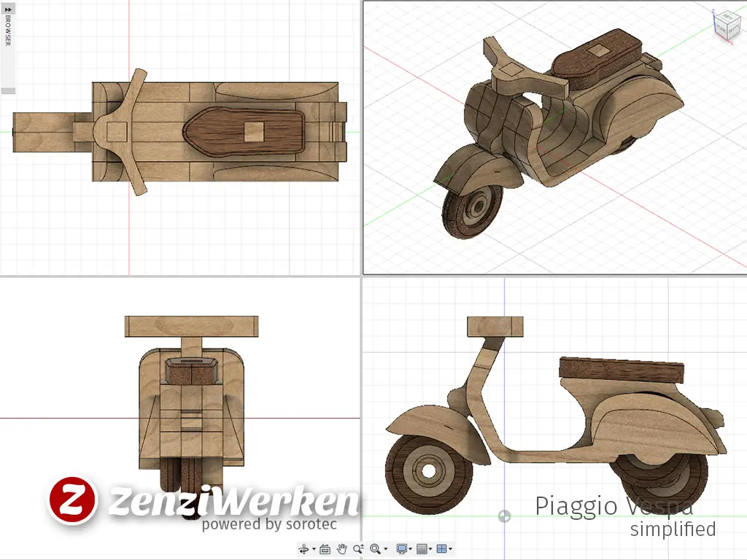Click the Viewports layout icon
The width and height of the screenshot is (747, 560).
(x=441, y=549)
